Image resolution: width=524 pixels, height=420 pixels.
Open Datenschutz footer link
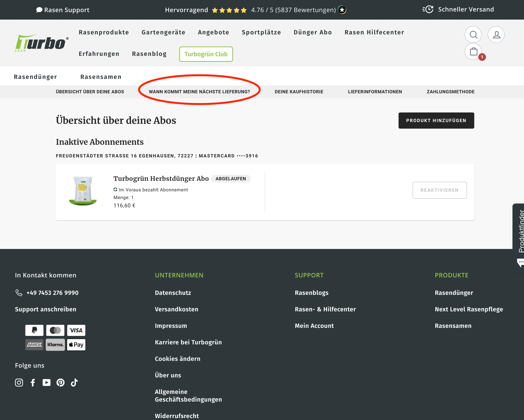[173, 293]
